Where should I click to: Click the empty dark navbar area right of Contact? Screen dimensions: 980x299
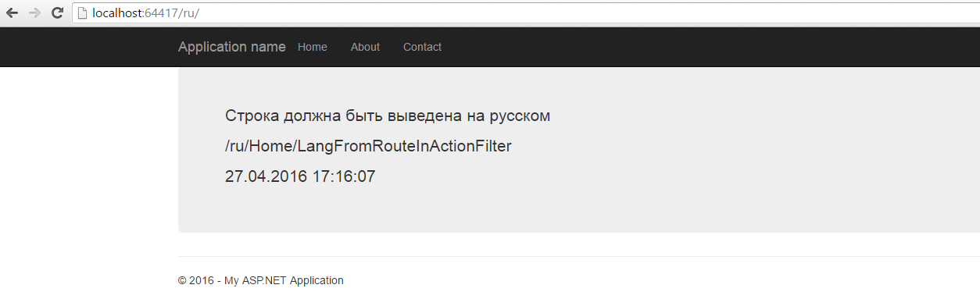coord(703,47)
